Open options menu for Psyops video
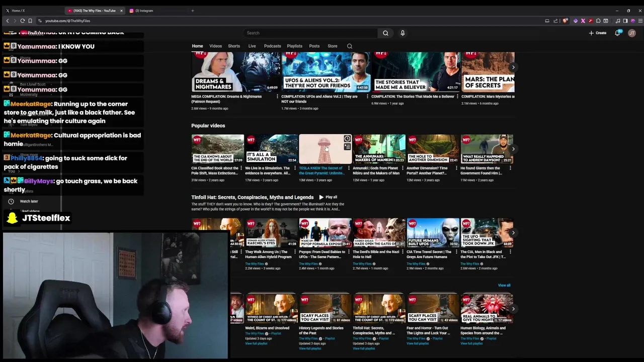This screenshot has height=362, width=644. 349,252
